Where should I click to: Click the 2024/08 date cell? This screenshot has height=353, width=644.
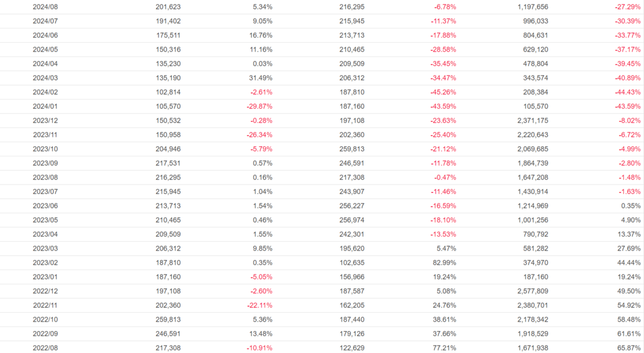(45, 7)
